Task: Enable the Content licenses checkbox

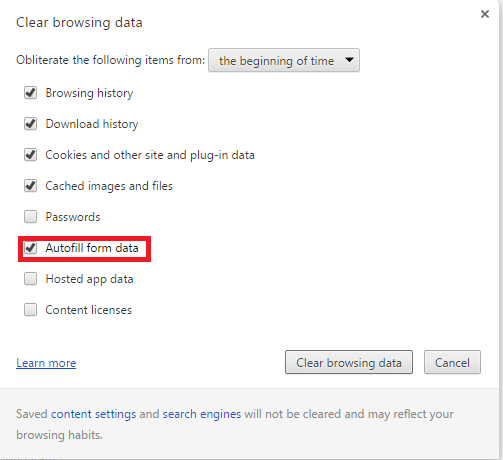Action: pyautogui.click(x=30, y=310)
